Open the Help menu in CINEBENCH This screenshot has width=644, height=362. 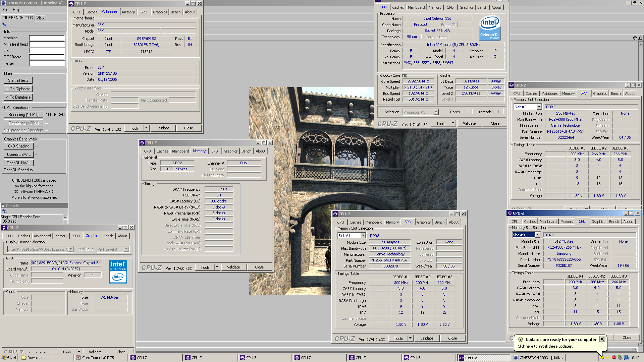[16, 10]
